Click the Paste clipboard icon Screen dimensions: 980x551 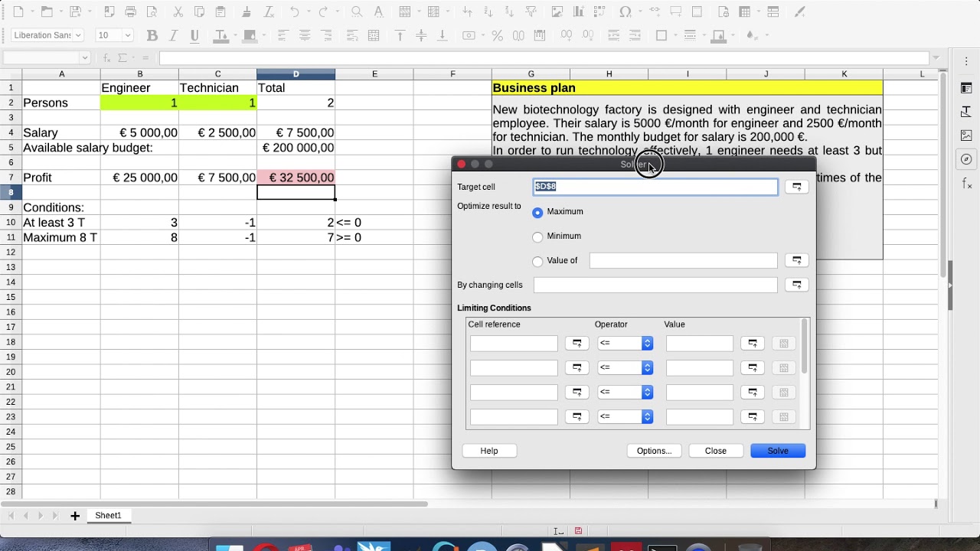pyautogui.click(x=220, y=12)
